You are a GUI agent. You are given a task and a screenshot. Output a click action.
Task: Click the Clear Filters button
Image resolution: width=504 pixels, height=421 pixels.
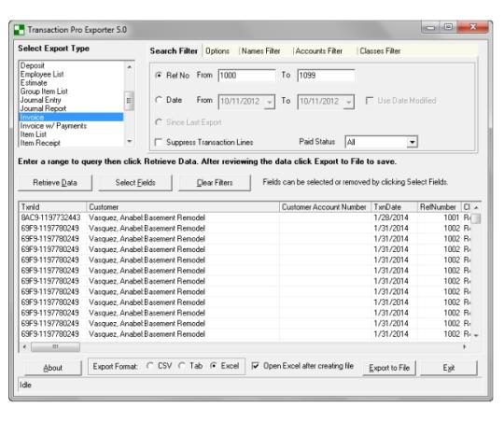(x=215, y=183)
